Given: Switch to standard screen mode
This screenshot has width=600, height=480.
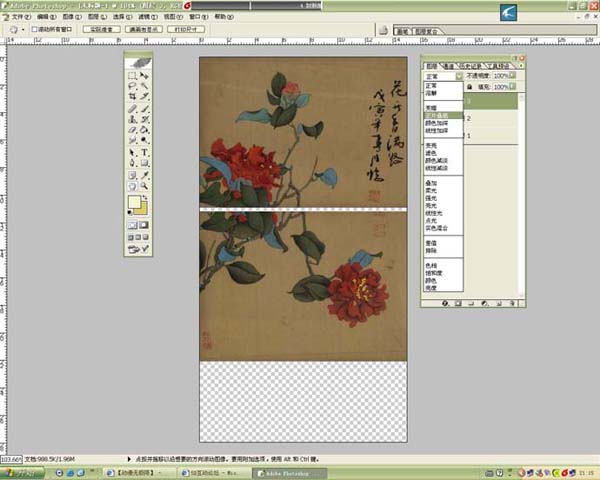Looking at the screenshot, I should [x=130, y=237].
